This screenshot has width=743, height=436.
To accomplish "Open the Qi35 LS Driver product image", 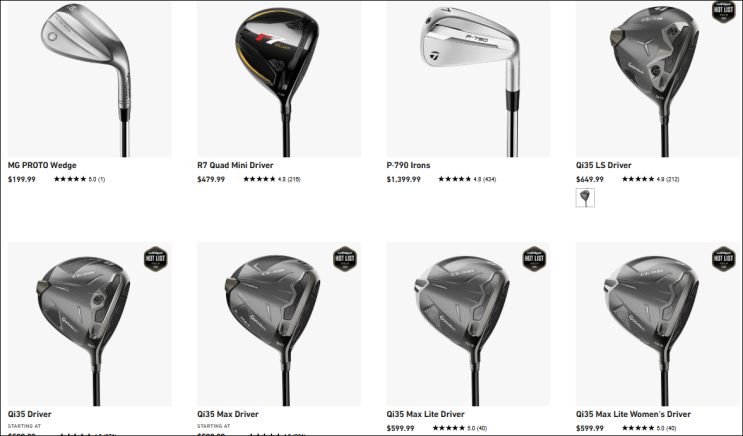I will (657, 79).
